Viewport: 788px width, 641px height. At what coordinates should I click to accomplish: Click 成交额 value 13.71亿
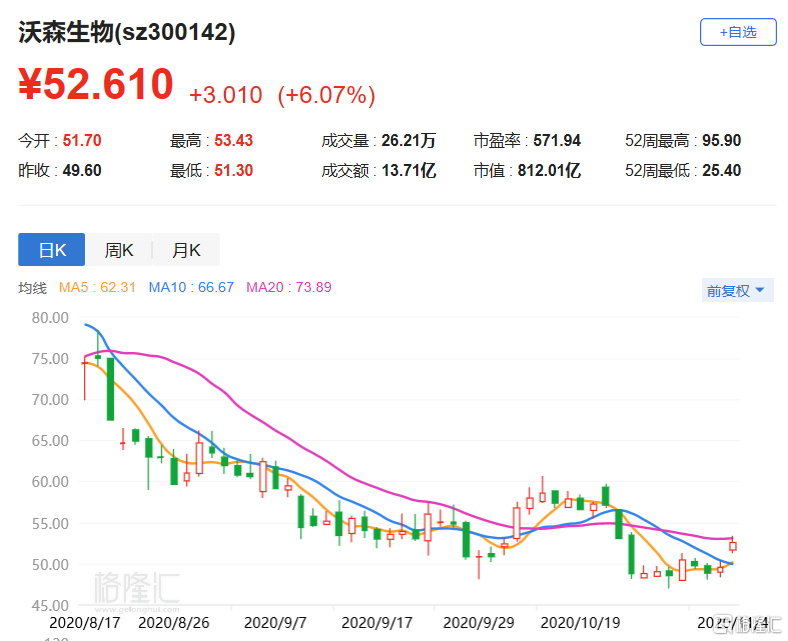[x=409, y=170]
